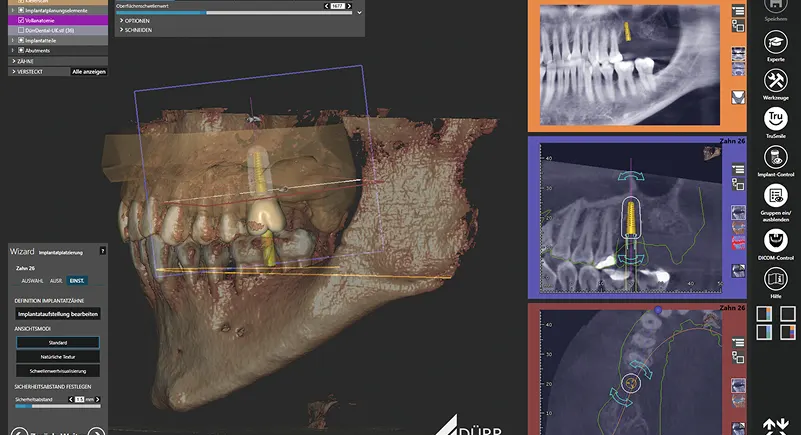The image size is (801, 436).
Task: Click the window-layout icon in purple view
Action: point(738,185)
